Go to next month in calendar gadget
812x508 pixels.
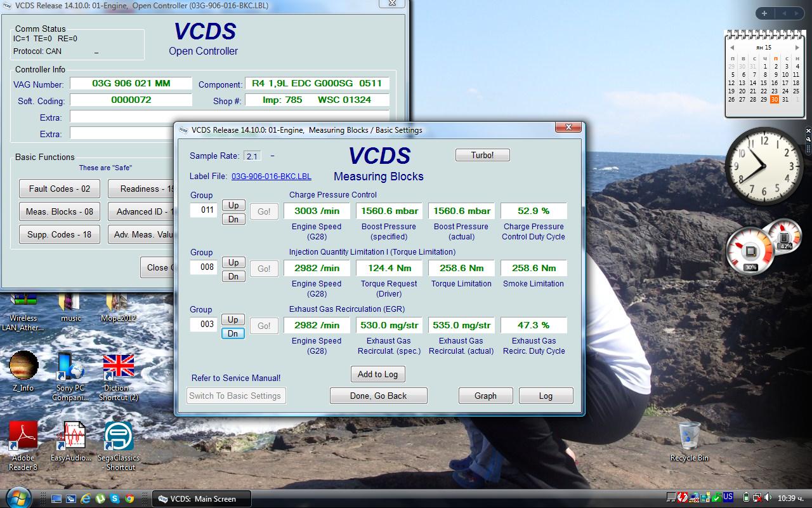(x=797, y=48)
